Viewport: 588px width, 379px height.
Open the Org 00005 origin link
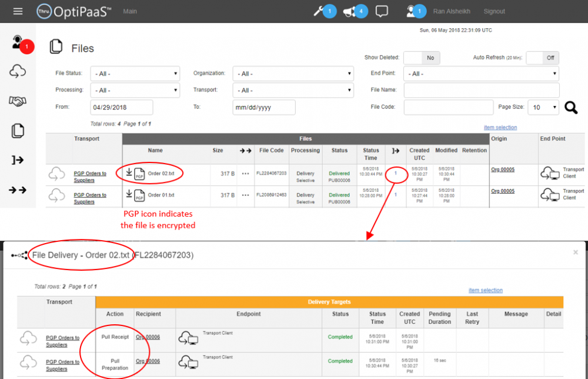click(x=503, y=169)
